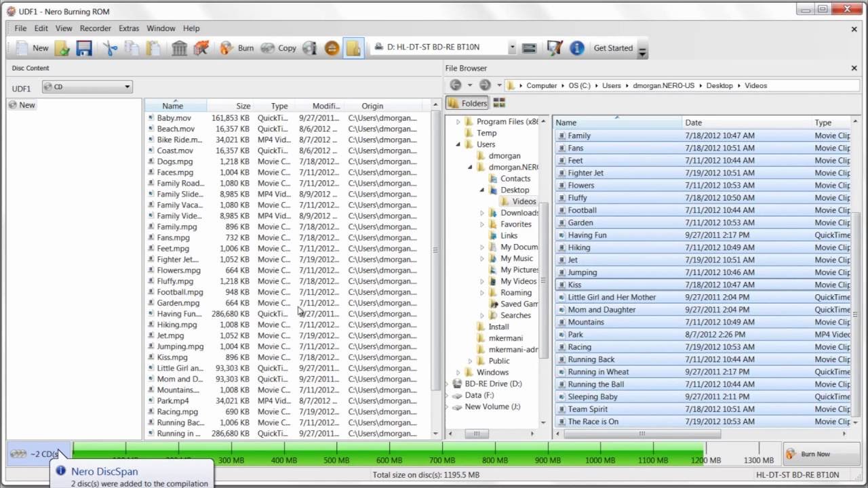Screen dimensions: 868x488
Task: Click the Paste clipboard icon
Action: point(153,48)
